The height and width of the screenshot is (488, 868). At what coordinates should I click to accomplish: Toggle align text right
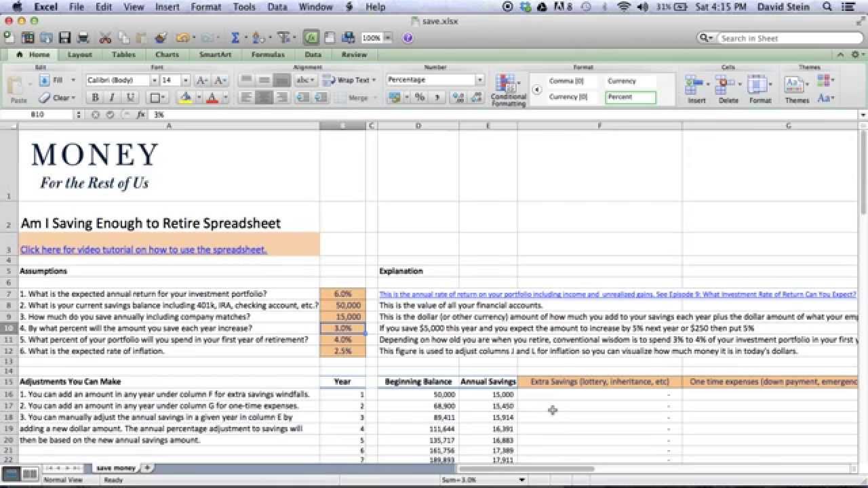pyautogui.click(x=281, y=98)
